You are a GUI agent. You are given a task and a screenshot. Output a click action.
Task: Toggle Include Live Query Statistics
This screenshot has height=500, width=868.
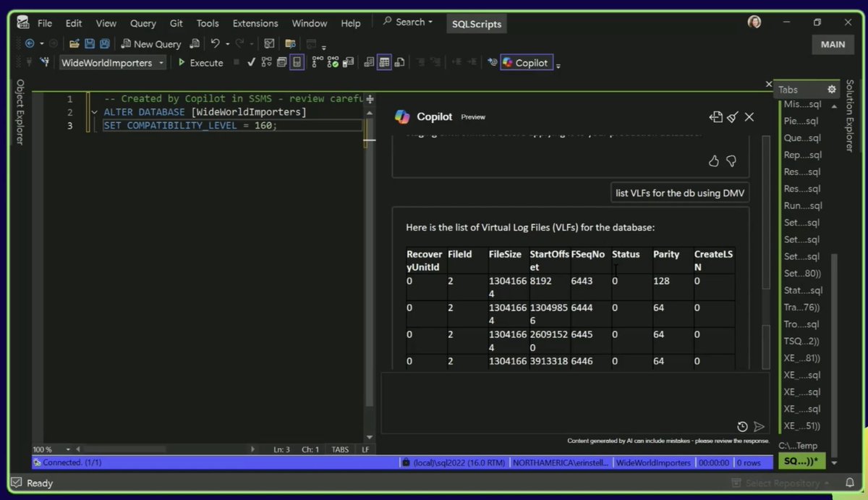coord(333,62)
